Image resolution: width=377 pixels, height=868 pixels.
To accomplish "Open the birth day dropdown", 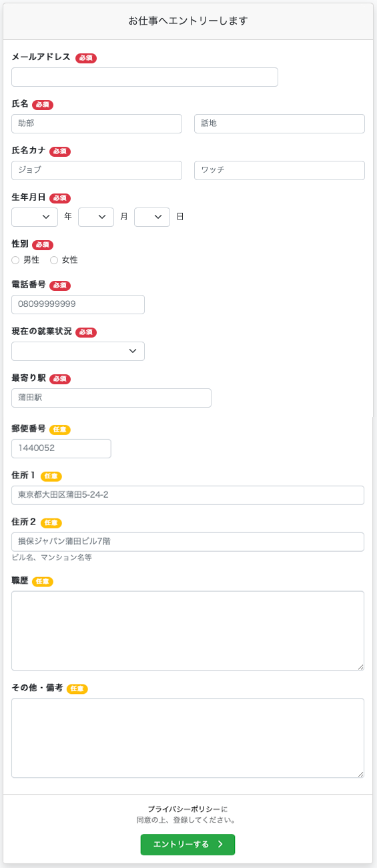I will [152, 217].
